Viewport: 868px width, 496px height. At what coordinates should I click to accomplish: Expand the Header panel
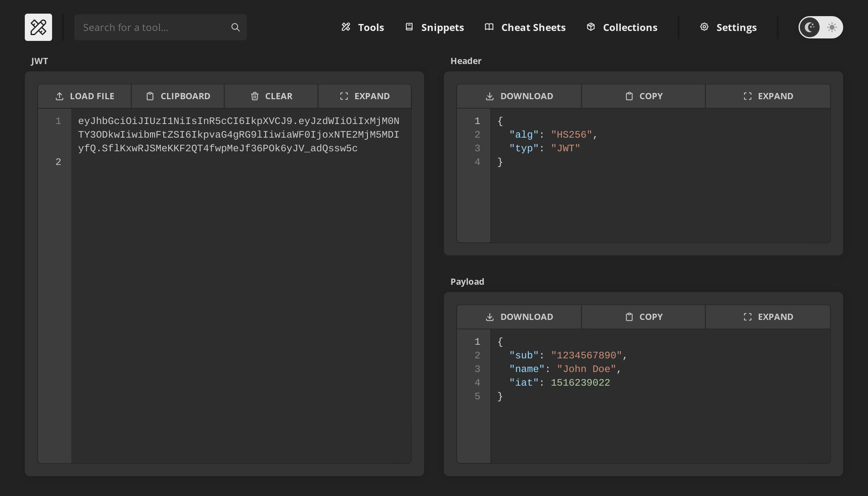coord(768,96)
